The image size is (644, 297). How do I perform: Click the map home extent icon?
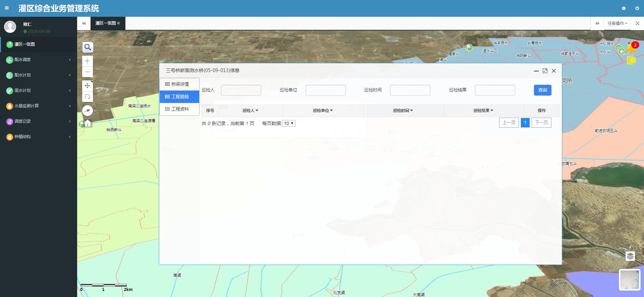(x=88, y=123)
